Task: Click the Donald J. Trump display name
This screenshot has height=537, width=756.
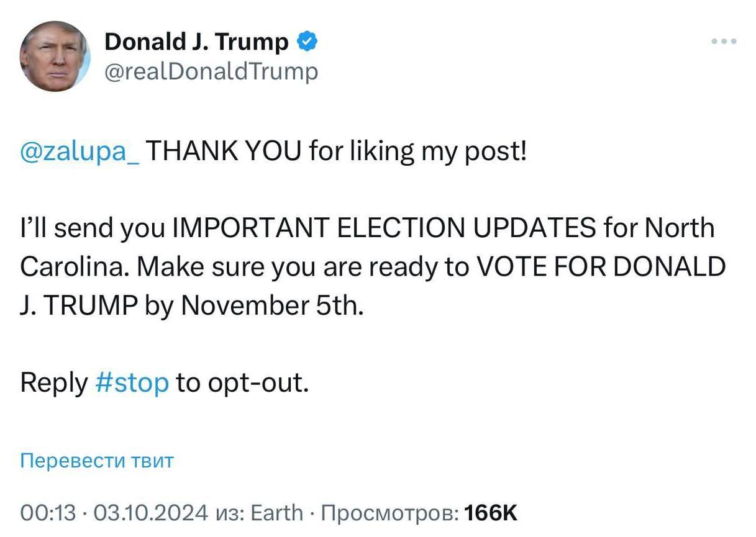Action: (197, 42)
